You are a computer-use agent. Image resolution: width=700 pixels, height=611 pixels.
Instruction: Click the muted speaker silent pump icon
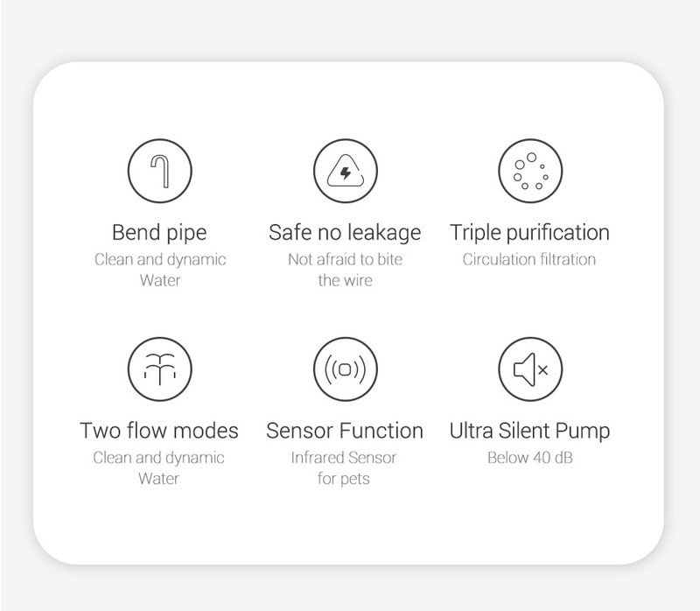tap(529, 369)
